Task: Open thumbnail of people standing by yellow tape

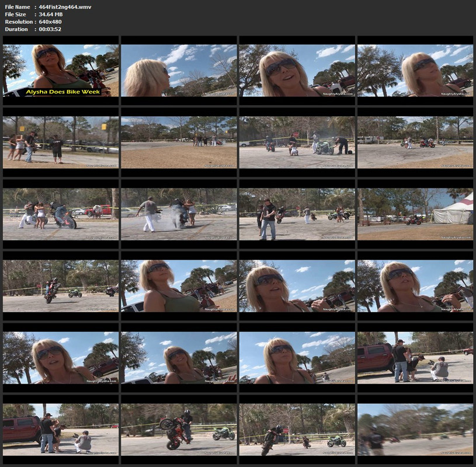Action: pos(61,142)
